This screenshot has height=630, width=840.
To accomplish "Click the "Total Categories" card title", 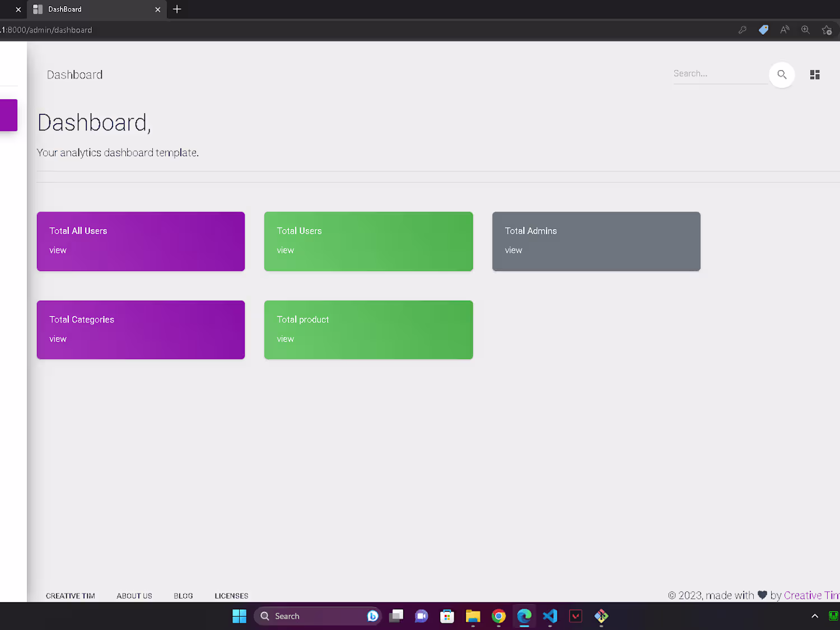I will (82, 320).
